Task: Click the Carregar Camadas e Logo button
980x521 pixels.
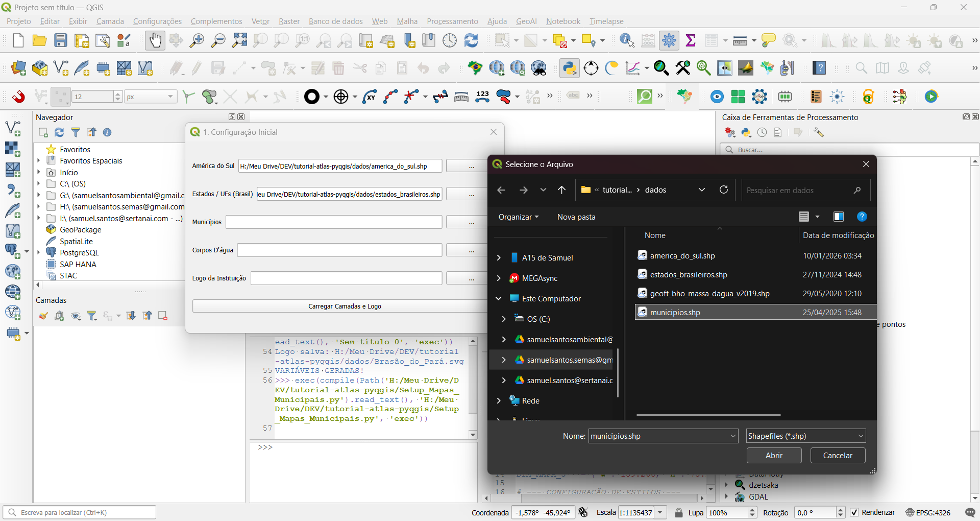Action: coord(345,306)
